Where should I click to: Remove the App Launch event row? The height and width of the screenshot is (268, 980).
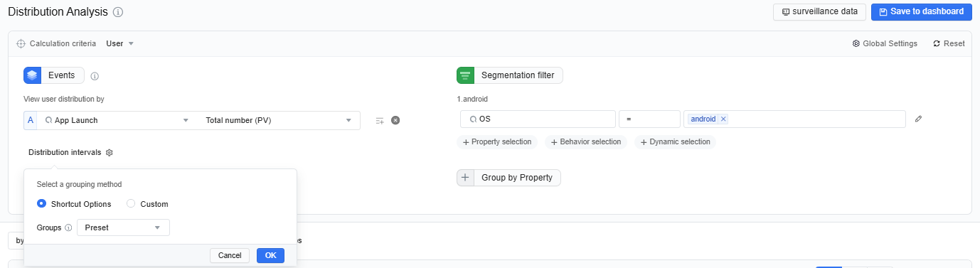[x=395, y=120]
